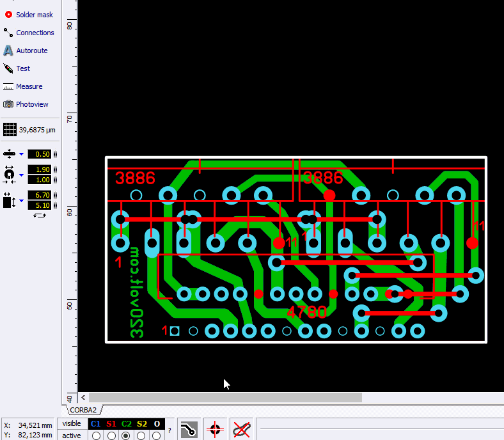Viewport: 504px width, 440px height.
Task: Click the green 320volt.com text
Action: (137, 292)
